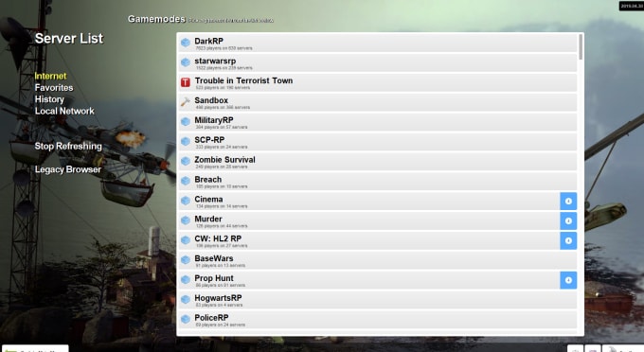Click the starwarsrp gamemode cube icon
This screenshot has height=352, width=644.
coord(186,62)
